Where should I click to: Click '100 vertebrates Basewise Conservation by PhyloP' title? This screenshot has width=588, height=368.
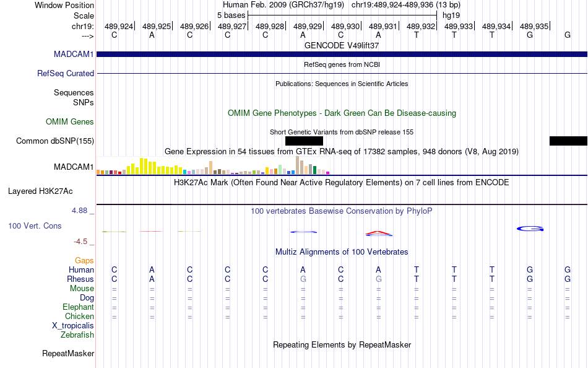[342, 211]
